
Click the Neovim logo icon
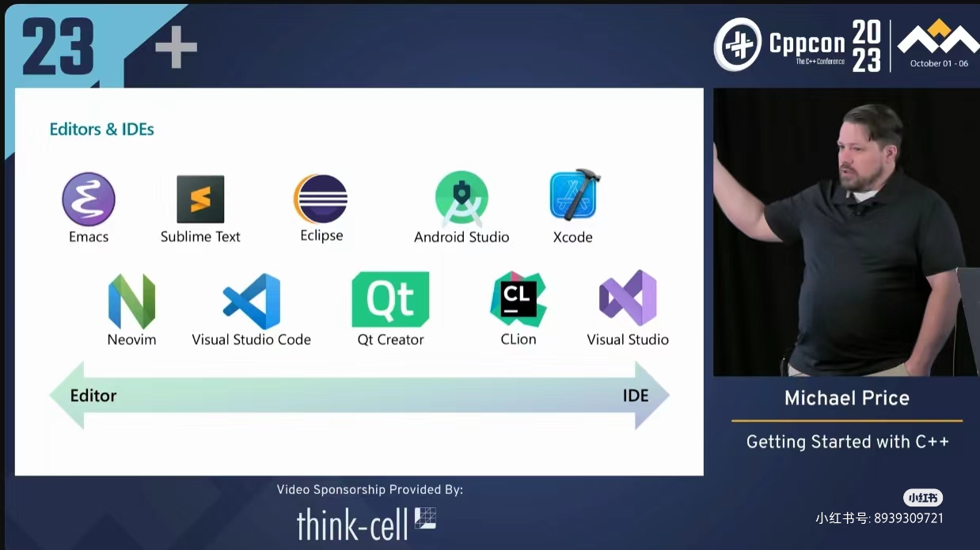coord(131,302)
